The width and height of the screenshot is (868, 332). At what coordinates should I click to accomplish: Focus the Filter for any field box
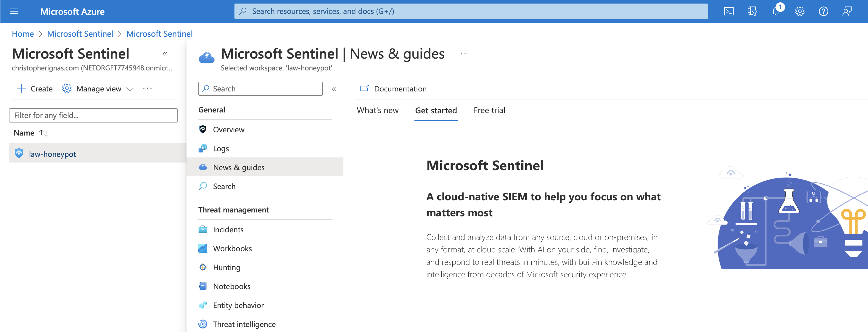tap(93, 115)
